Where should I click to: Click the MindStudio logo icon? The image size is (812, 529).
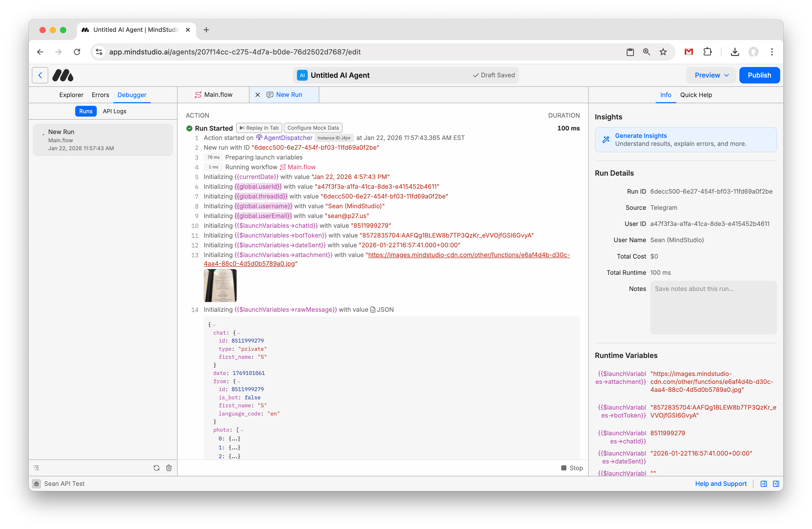click(63, 75)
